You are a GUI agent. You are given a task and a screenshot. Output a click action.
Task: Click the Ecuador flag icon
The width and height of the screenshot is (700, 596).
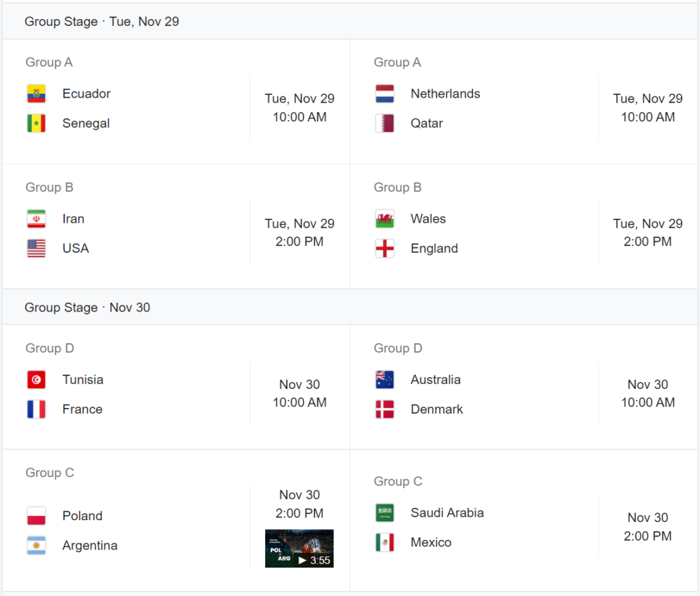(36, 94)
